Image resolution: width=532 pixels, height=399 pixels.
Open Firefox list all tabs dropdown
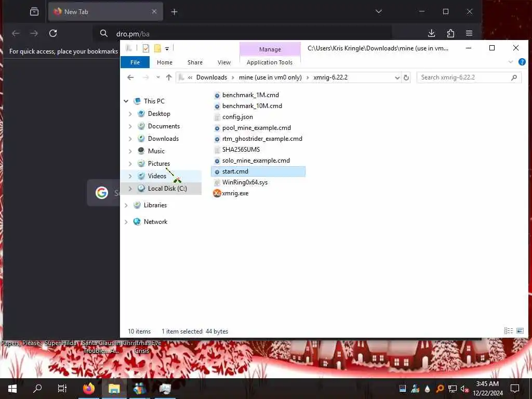point(379,11)
